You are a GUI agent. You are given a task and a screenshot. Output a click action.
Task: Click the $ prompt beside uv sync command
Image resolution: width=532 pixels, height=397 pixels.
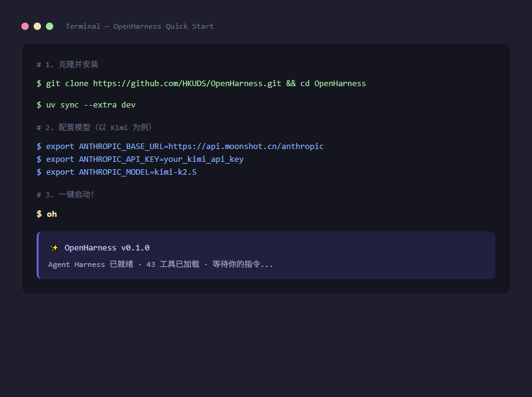click(x=39, y=104)
